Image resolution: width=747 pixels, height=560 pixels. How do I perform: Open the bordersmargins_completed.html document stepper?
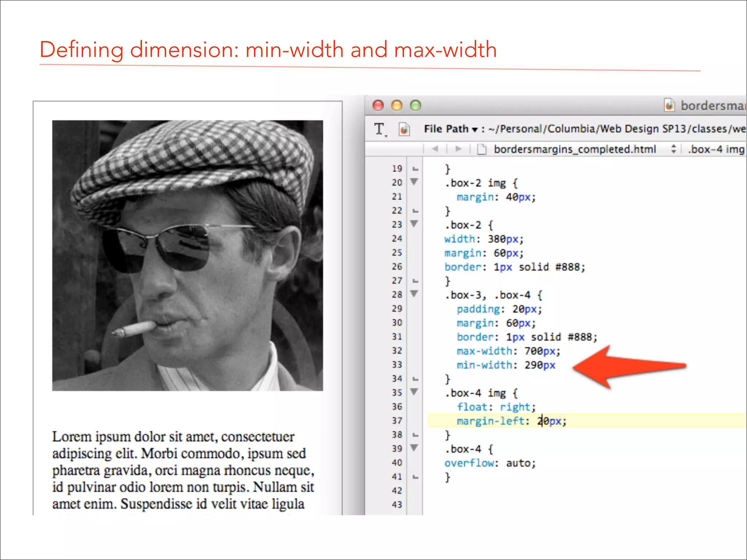[673, 149]
